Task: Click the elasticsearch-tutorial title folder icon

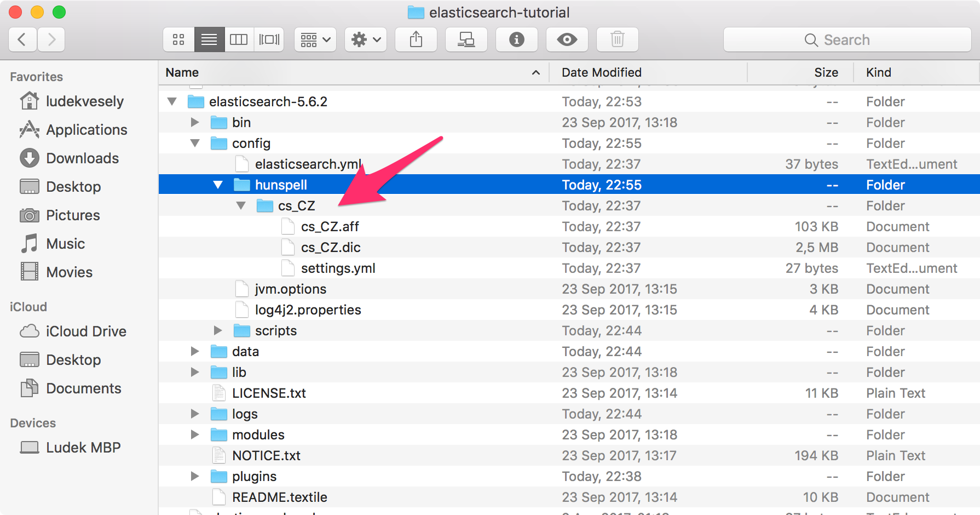Action: [x=416, y=12]
